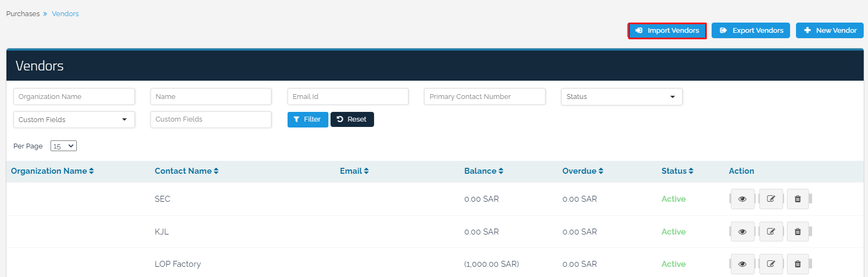Sort table by Organization Name column
The width and height of the screenshot is (868, 277).
52,171
